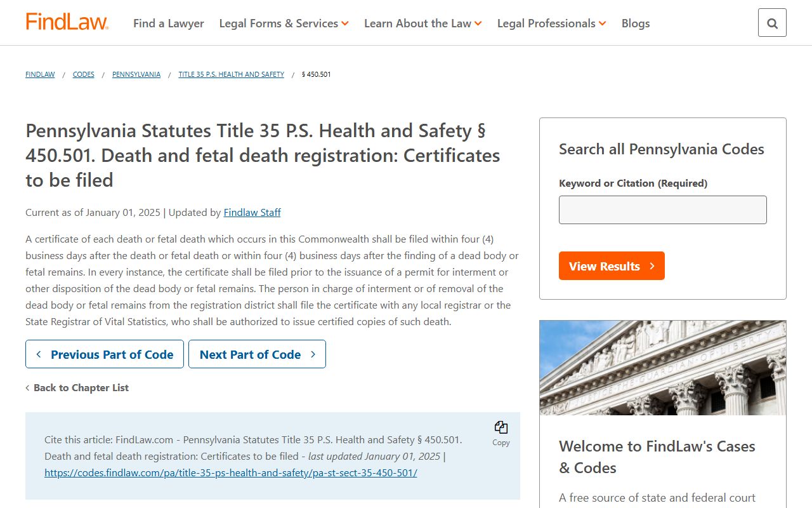Viewport: 812px width, 508px height.
Task: Select the statute title heading
Action: point(263,156)
